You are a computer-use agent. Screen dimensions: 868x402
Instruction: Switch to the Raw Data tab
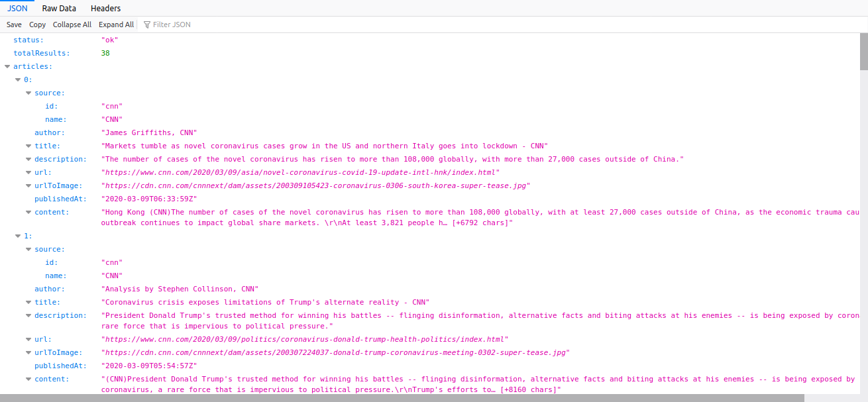point(59,9)
